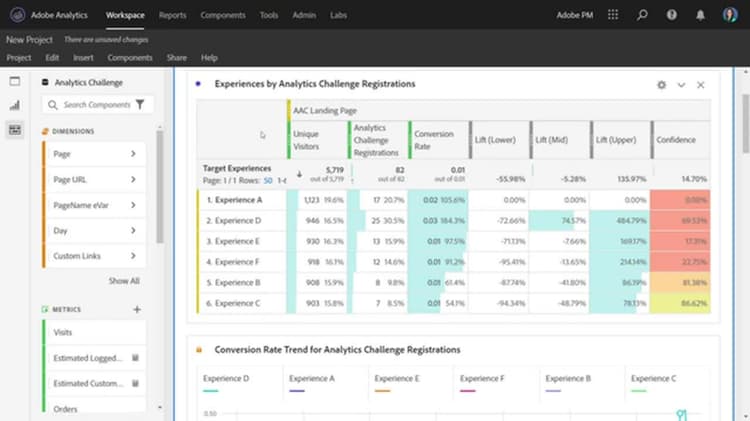Click the Lift (Mid) column header
Viewport: 750px width, 421px height.
560,140
